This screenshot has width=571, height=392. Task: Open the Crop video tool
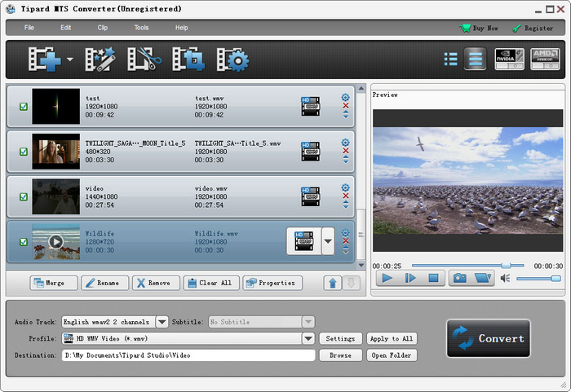(188, 59)
